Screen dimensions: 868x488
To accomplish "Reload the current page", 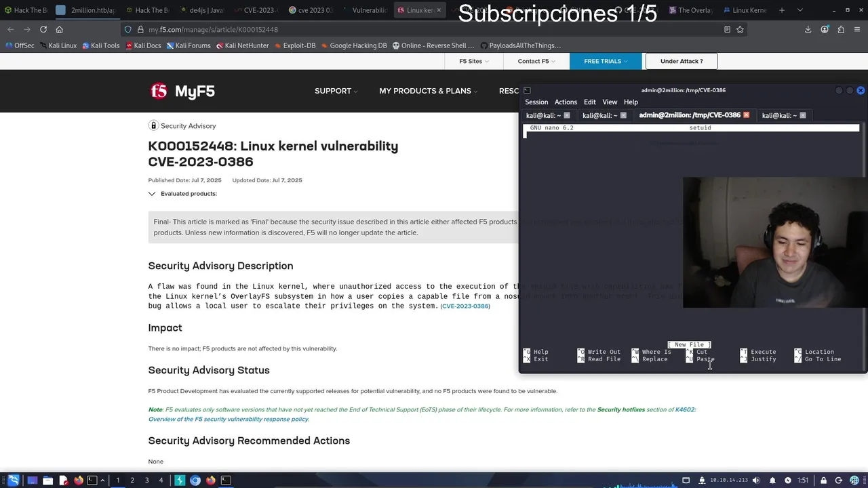I will (43, 29).
